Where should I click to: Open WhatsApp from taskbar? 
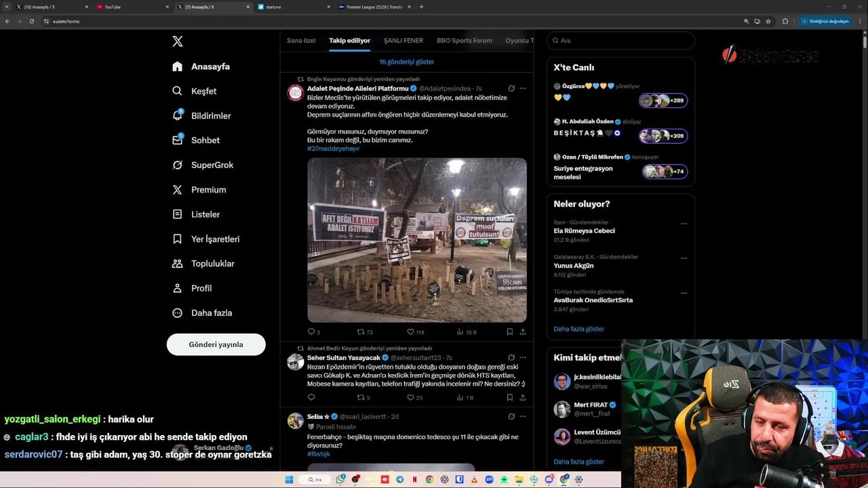pyautogui.click(x=340, y=479)
